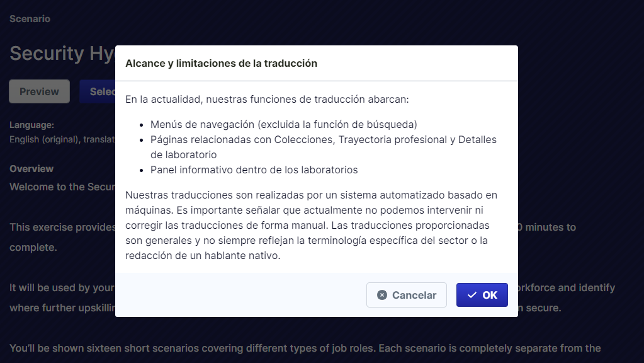
Task: Click the Language label
Action: [31, 125]
